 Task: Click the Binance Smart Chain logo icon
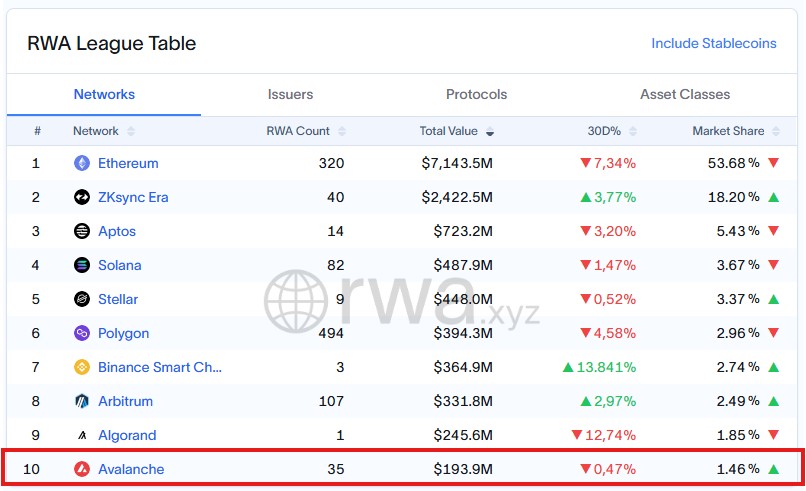tap(82, 367)
